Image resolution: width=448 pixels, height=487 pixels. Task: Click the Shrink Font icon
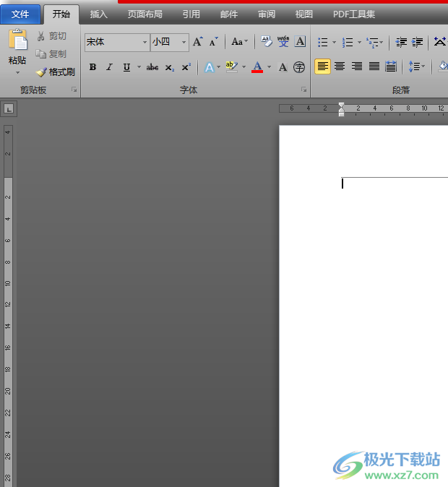(x=213, y=42)
